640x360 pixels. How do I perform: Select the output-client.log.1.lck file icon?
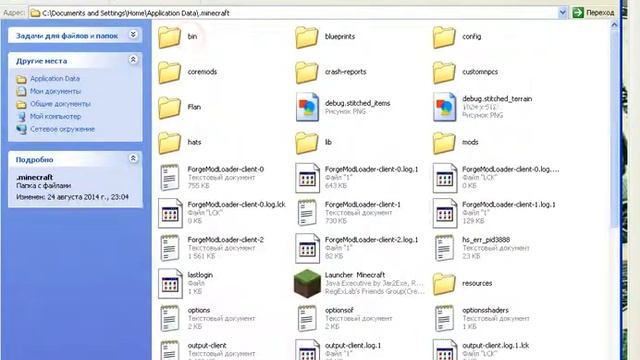(444, 350)
